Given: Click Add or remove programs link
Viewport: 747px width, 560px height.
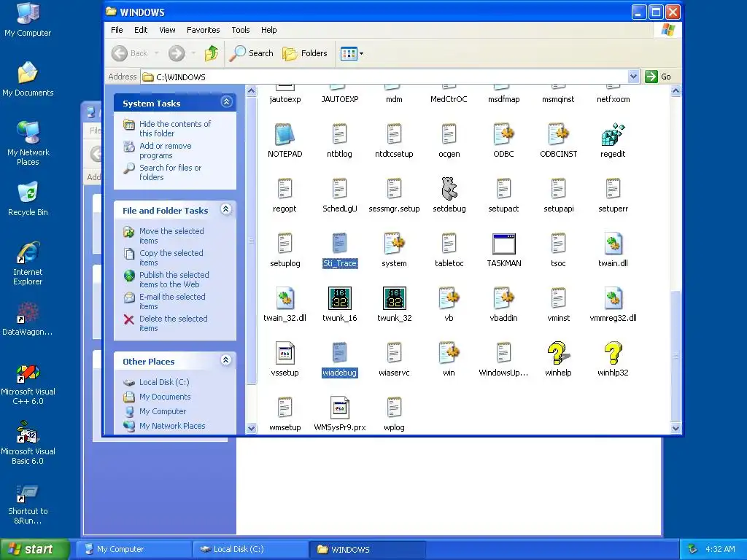Looking at the screenshot, I should point(166,150).
